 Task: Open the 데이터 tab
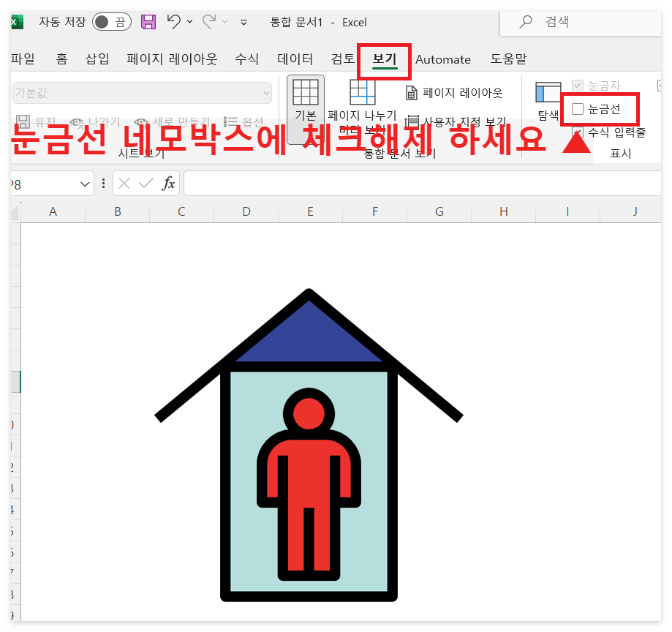[295, 59]
